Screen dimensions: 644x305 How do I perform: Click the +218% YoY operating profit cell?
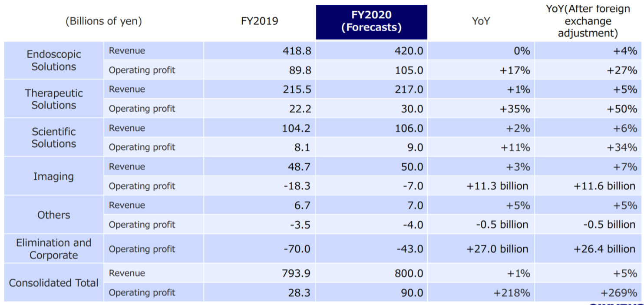point(481,293)
